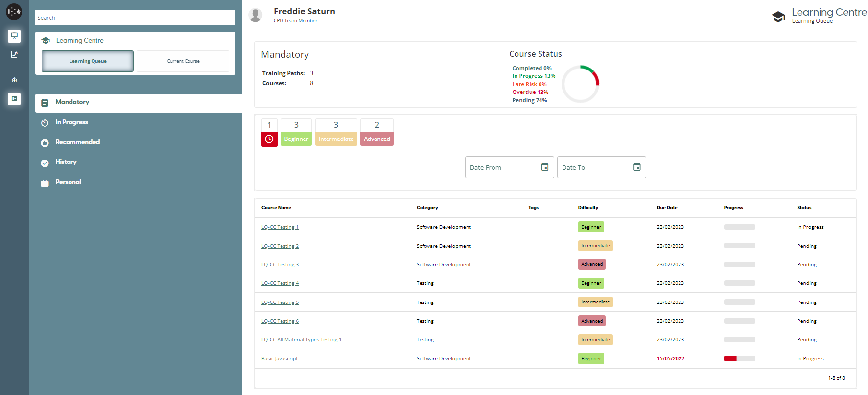The image size is (868, 395).
Task: Open the analytics chart icon in sidebar
Action: click(14, 55)
